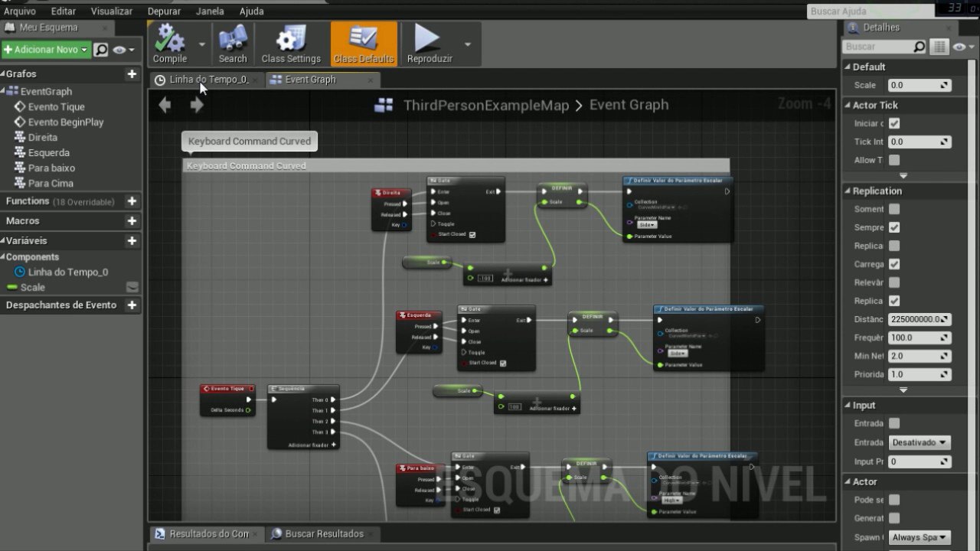
Task: Click the Meu Esquema book tab icon
Action: click(x=10, y=28)
